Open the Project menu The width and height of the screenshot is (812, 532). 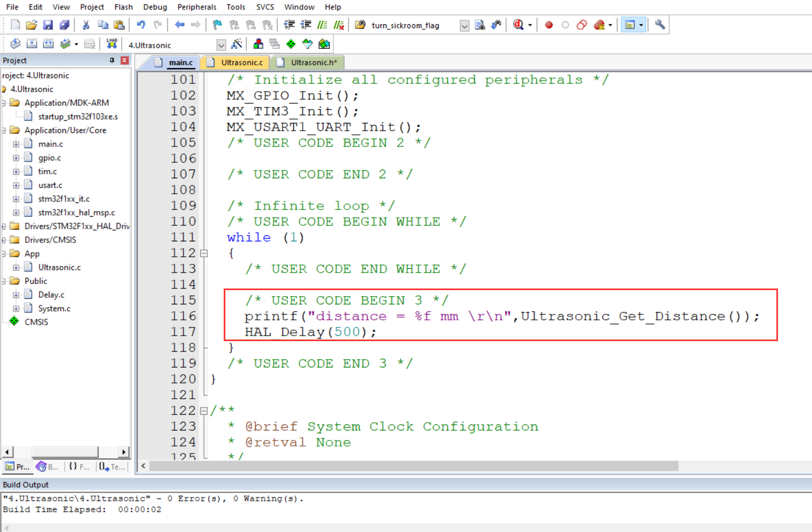92,7
